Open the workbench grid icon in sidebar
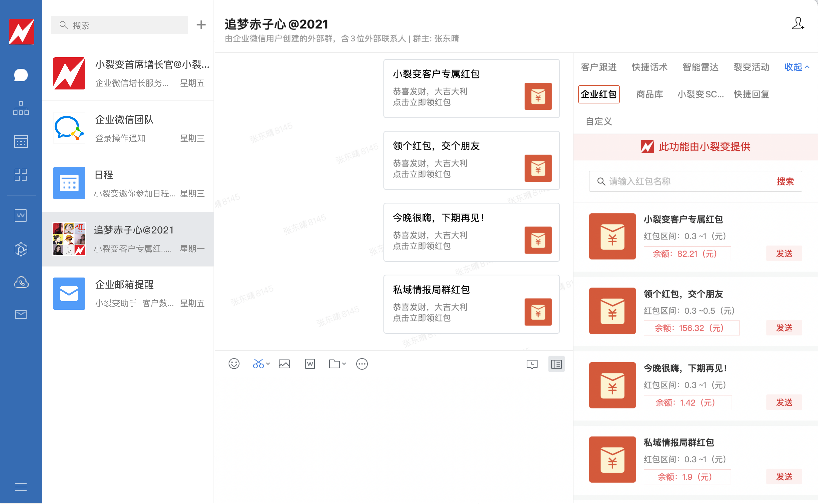818x504 pixels. (x=21, y=175)
